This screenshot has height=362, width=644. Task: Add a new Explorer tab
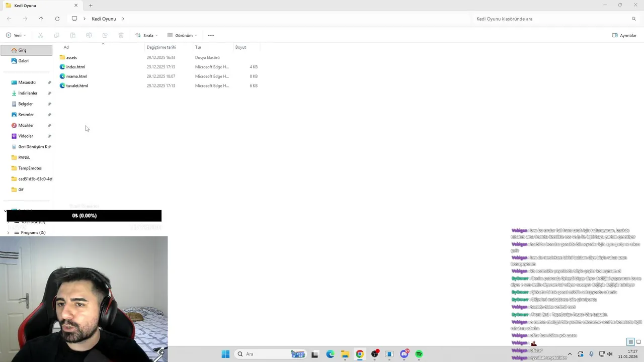click(91, 6)
